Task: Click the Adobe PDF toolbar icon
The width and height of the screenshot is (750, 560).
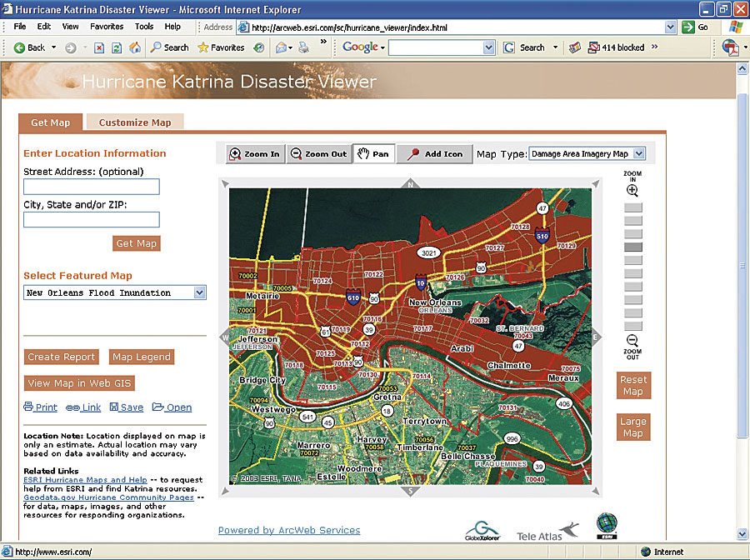Action: (x=730, y=47)
